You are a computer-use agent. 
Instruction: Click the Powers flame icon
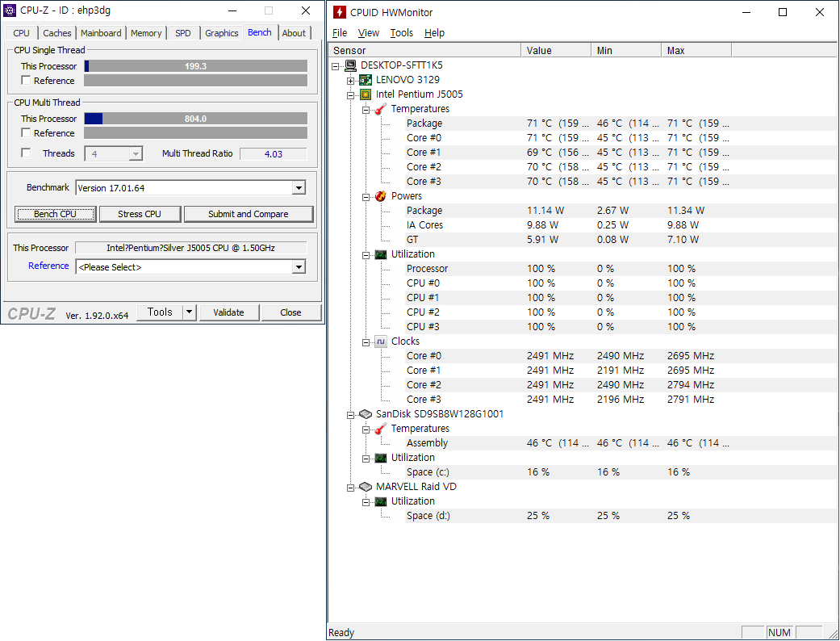(380, 196)
